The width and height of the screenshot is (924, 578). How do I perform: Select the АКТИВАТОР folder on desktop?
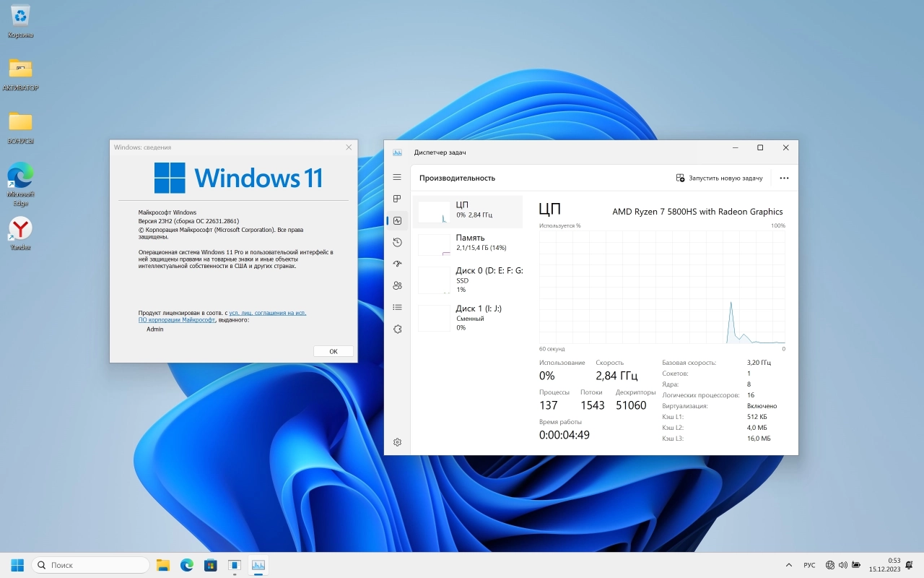coord(20,74)
